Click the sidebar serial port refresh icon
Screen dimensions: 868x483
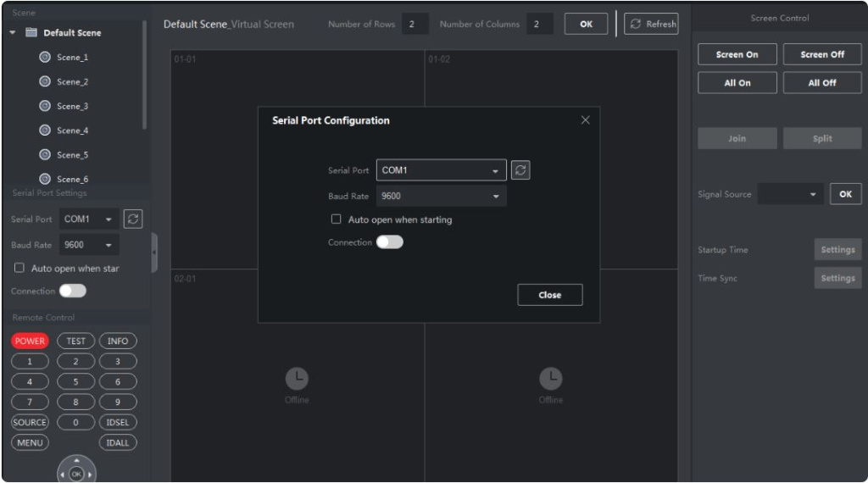132,219
